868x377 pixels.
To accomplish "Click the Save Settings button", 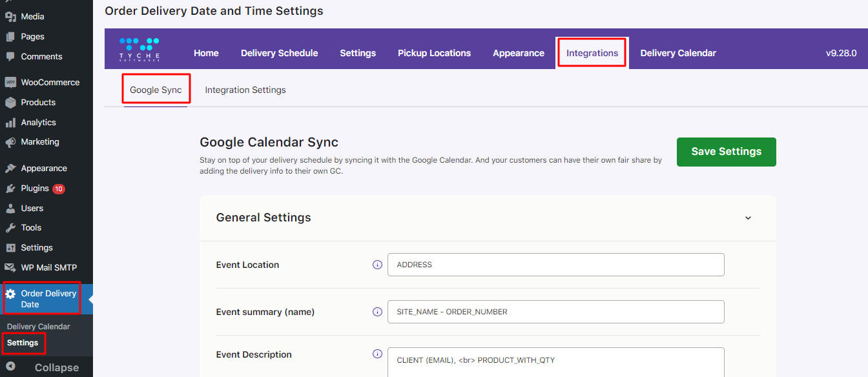I will click(727, 152).
